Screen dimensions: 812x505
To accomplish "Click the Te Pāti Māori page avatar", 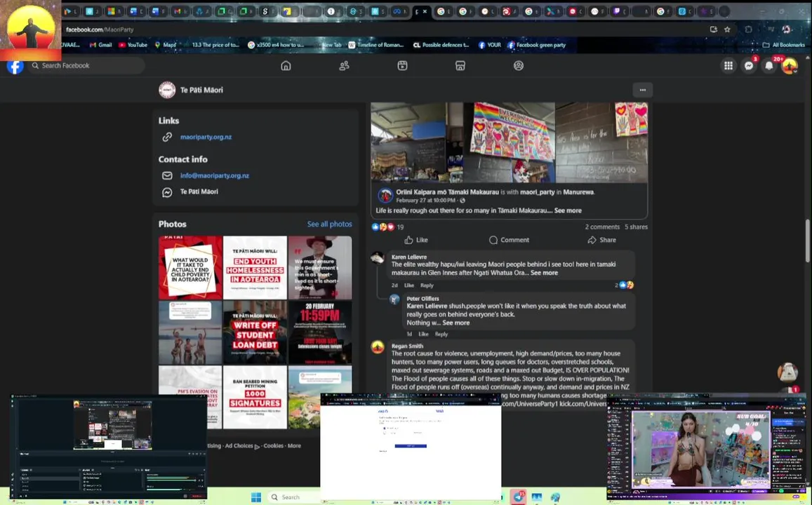I will click(167, 90).
